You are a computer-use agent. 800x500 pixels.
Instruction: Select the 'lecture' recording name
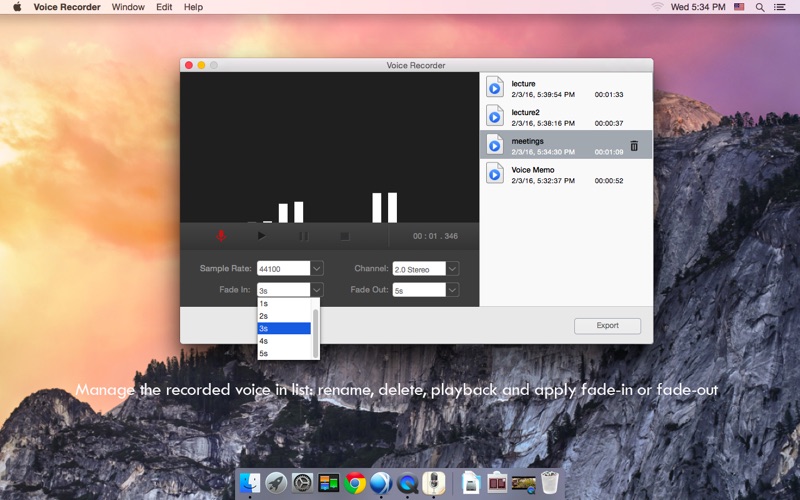(x=523, y=84)
